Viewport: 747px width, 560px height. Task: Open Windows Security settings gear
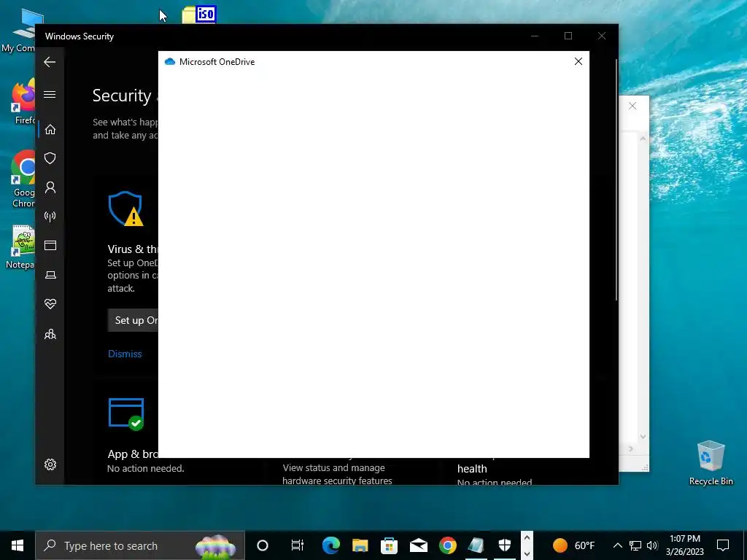pos(50,464)
